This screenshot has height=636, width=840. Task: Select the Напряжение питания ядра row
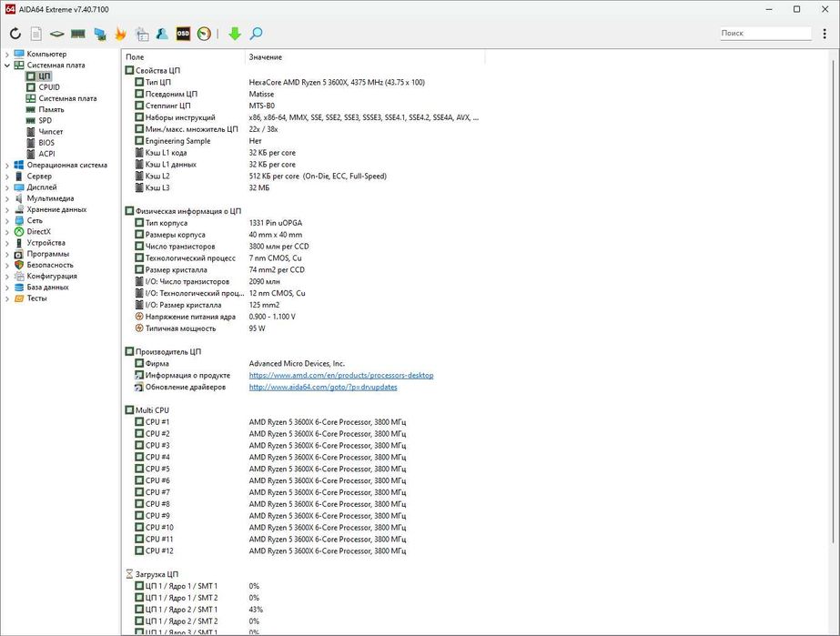(306, 317)
